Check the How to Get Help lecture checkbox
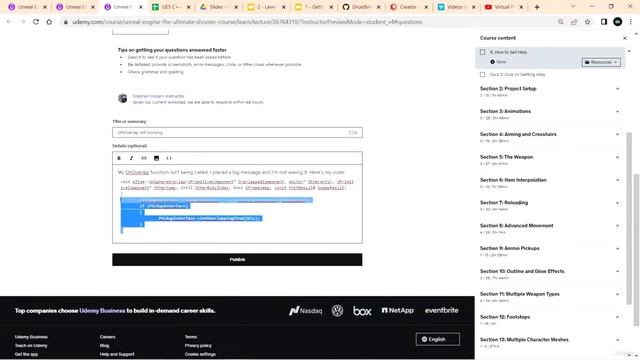Screen dimensions: 640x360 tap(482, 52)
